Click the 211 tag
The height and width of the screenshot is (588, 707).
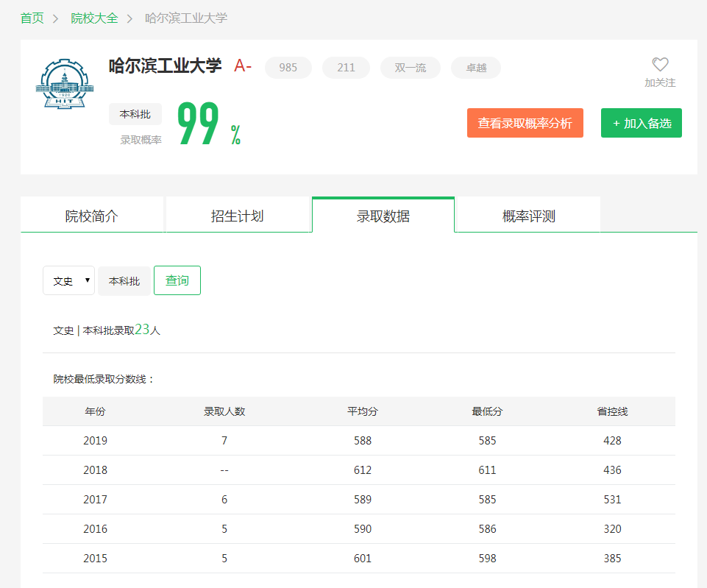[x=346, y=68]
